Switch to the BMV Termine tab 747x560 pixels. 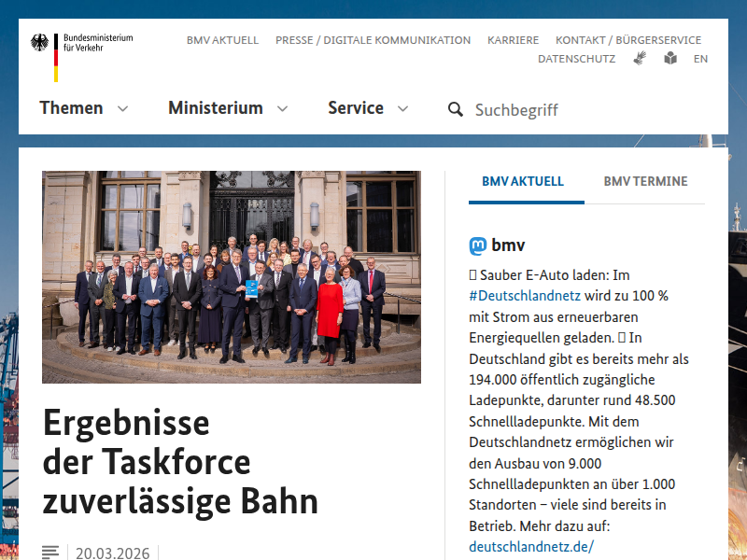[x=645, y=182]
